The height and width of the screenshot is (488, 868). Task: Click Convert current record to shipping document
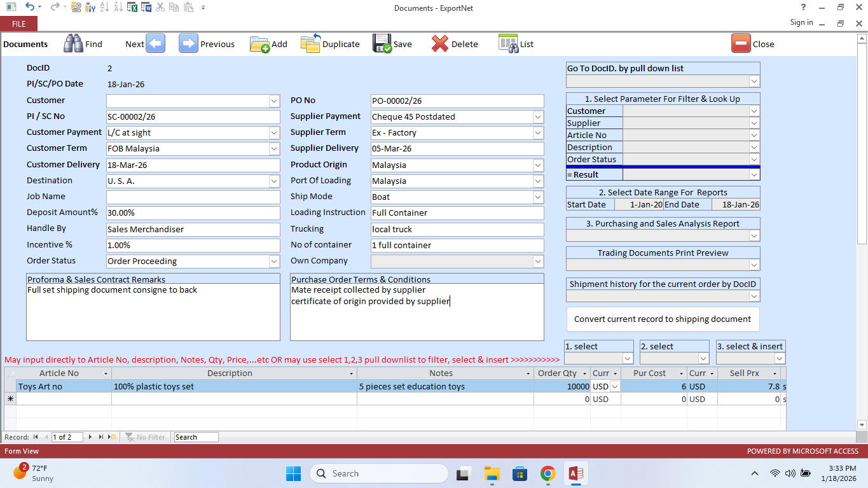pos(663,319)
